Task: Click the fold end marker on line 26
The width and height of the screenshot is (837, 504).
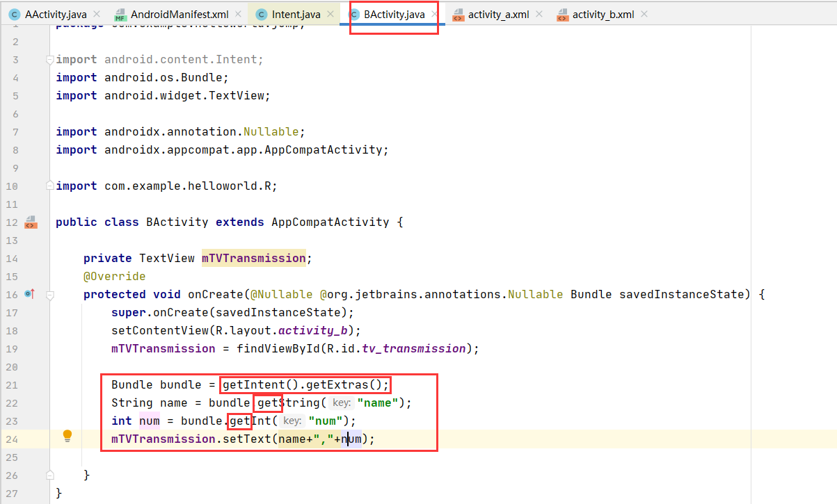Action: pos(49,474)
